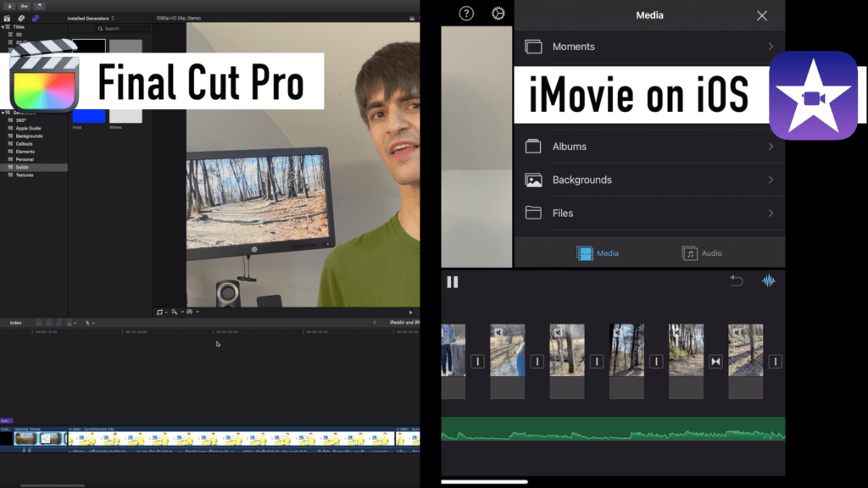Image resolution: width=868 pixels, height=488 pixels.
Task: Click the generators Search field
Action: point(123,28)
